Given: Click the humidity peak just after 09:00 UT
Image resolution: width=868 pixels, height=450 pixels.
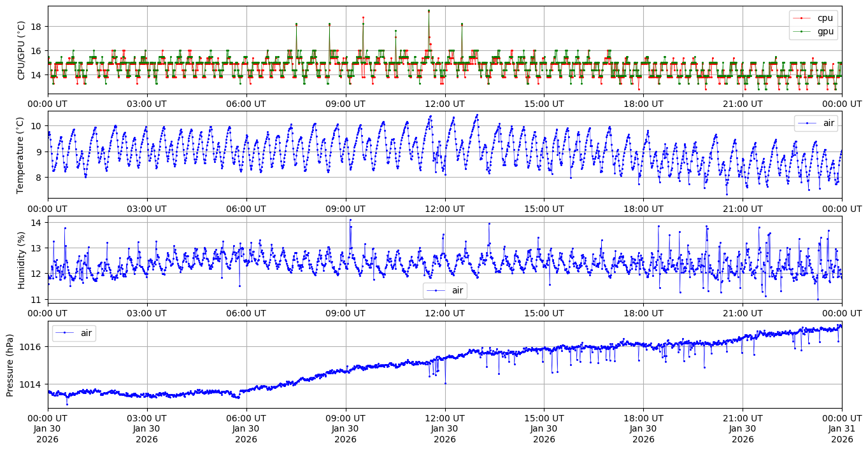Looking at the screenshot, I should point(350,220).
